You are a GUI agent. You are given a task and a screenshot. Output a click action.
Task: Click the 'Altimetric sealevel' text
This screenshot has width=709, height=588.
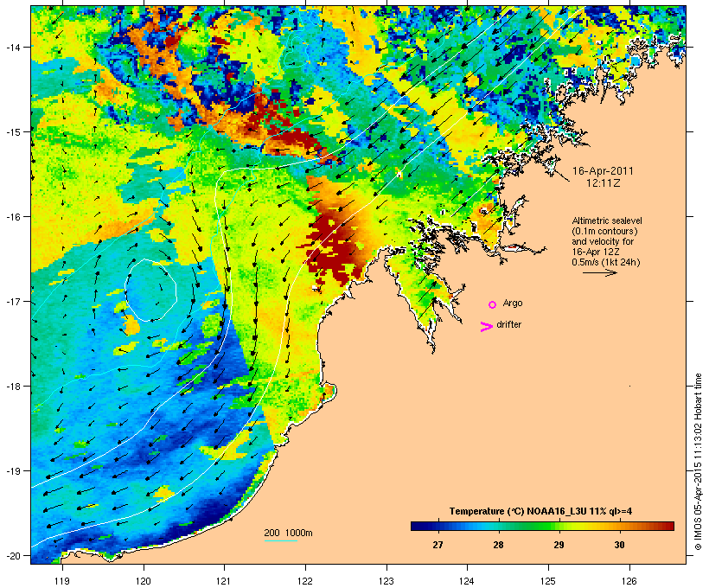pyautogui.click(x=607, y=220)
